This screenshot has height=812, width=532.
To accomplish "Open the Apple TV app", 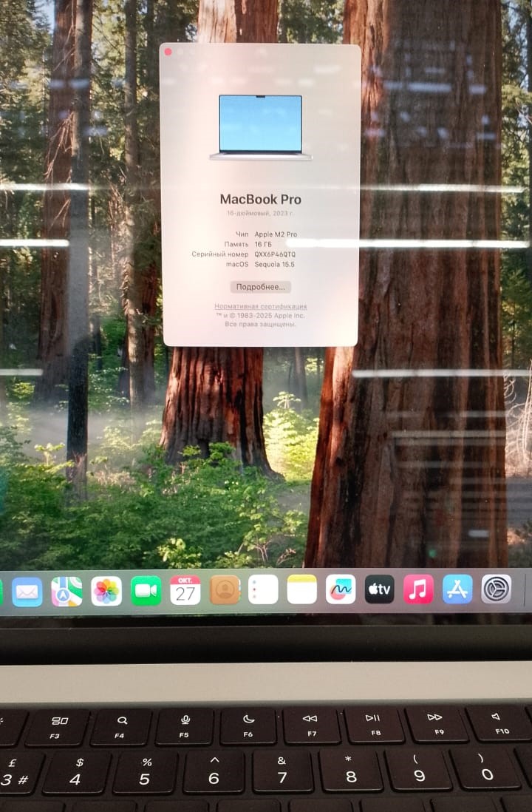I will [379, 589].
